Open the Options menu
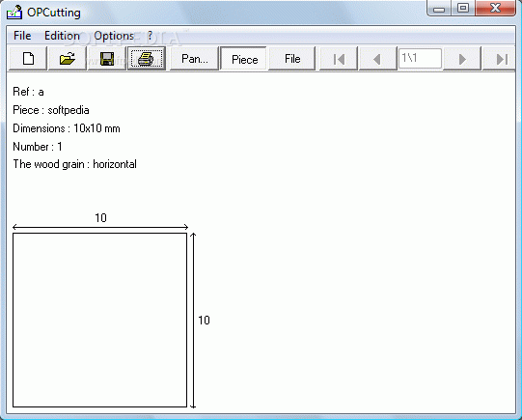The width and height of the screenshot is (522, 420). point(114,36)
